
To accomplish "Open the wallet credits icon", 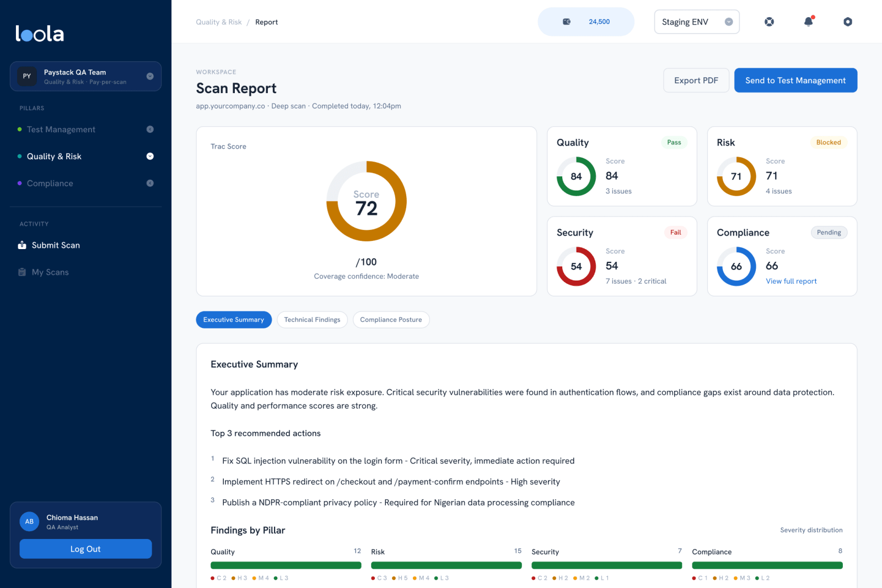I will coord(567,21).
